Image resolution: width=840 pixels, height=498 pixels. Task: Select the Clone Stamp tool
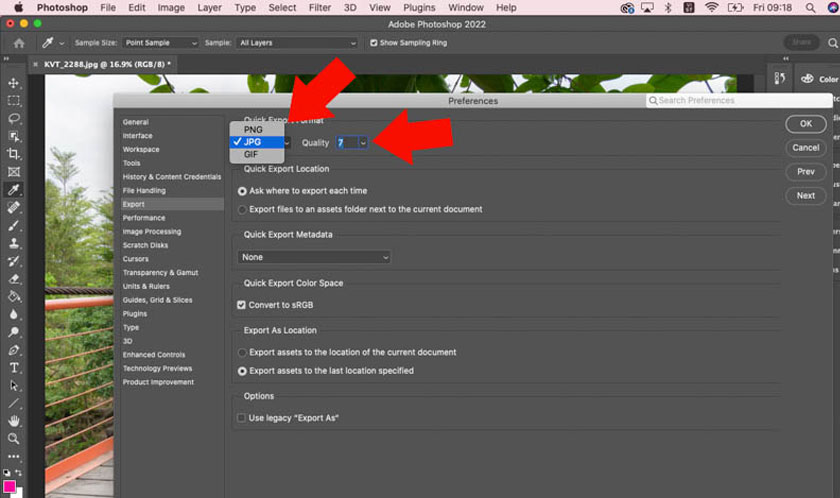coord(13,243)
